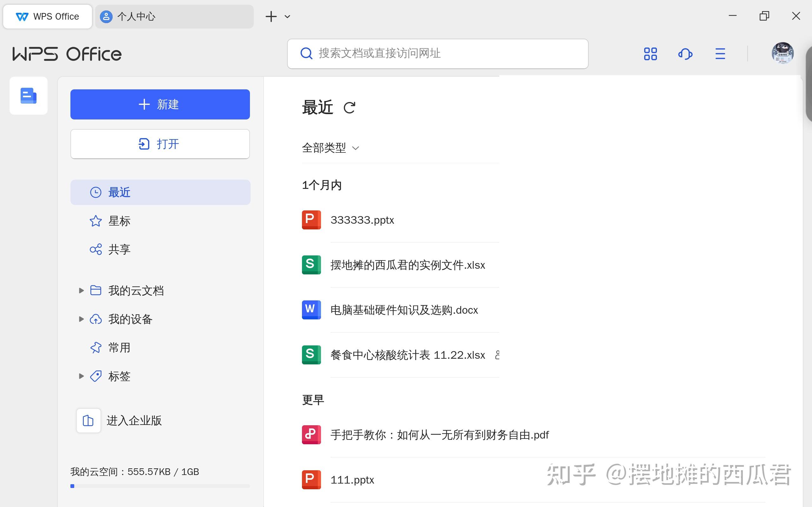Click the refresh icon beside 最近 heading
The width and height of the screenshot is (812, 507).
tap(349, 108)
